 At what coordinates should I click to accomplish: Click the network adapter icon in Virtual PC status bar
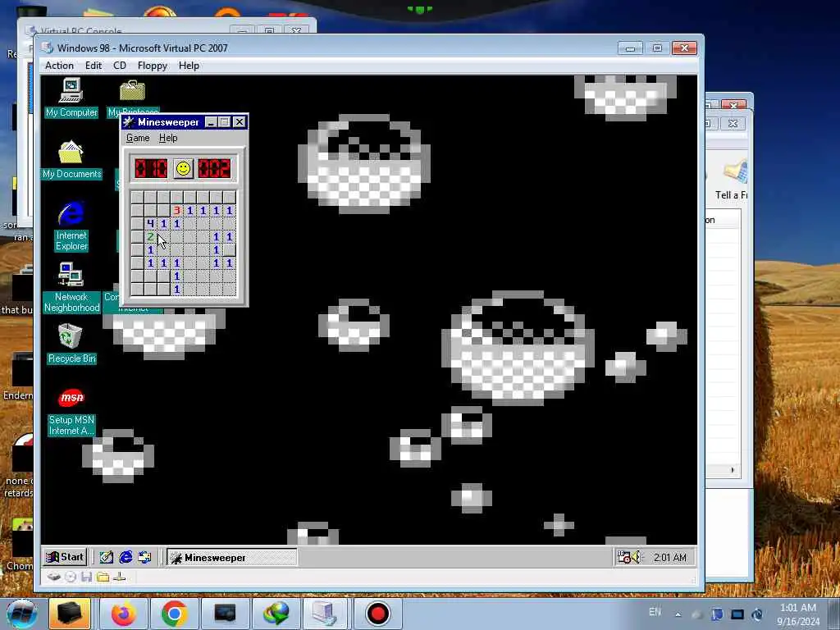click(x=120, y=577)
